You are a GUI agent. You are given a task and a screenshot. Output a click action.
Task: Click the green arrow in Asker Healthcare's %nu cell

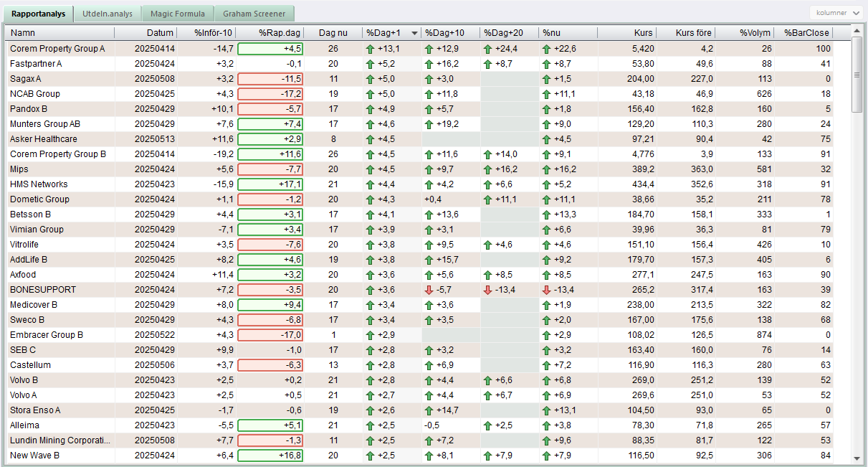coord(547,139)
